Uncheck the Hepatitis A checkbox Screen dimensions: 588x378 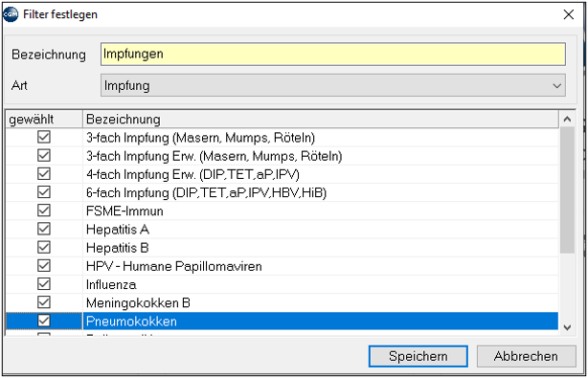[x=44, y=229]
